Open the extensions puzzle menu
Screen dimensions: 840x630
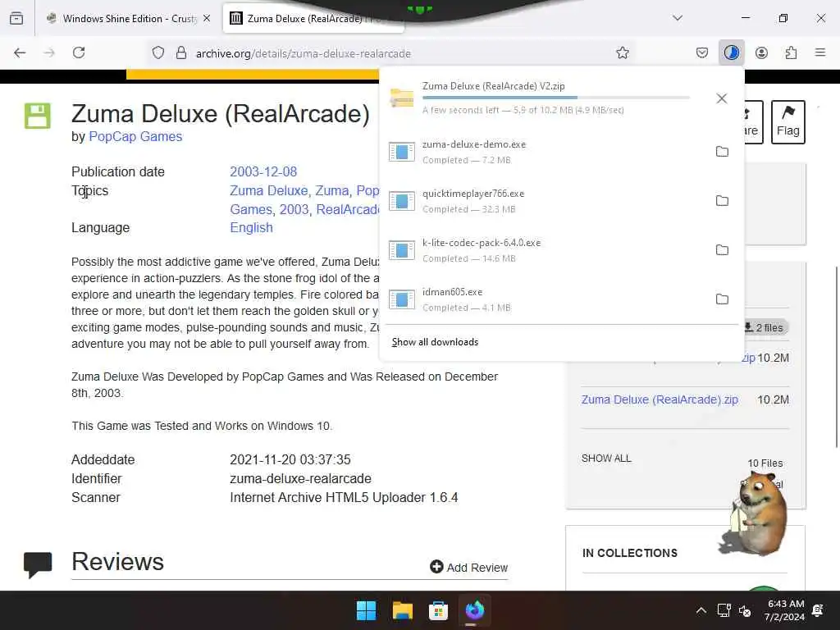(791, 52)
